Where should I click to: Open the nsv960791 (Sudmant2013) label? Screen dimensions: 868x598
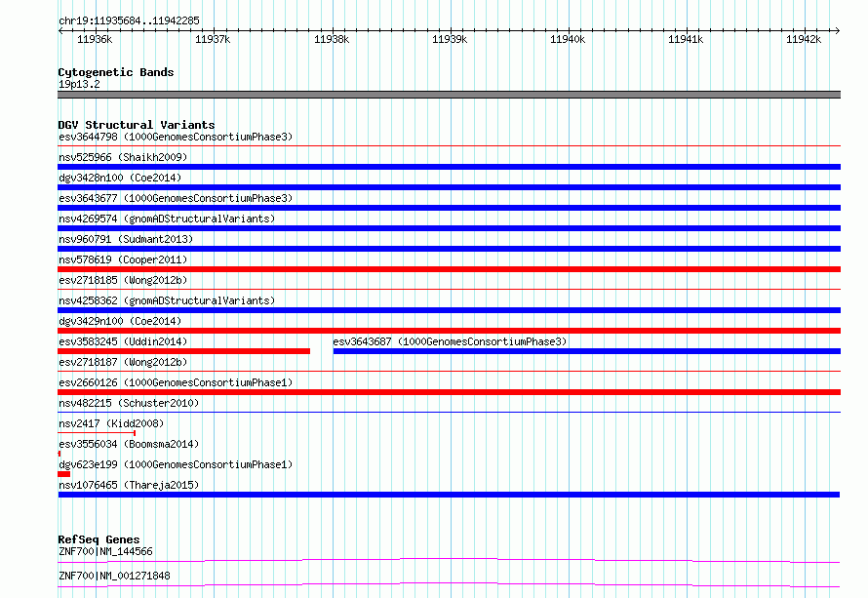(x=126, y=239)
